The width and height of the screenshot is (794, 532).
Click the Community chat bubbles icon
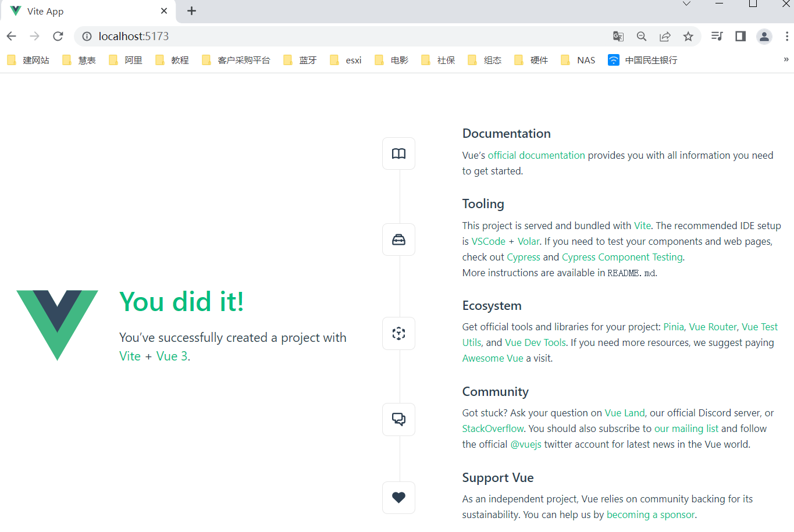(398, 419)
